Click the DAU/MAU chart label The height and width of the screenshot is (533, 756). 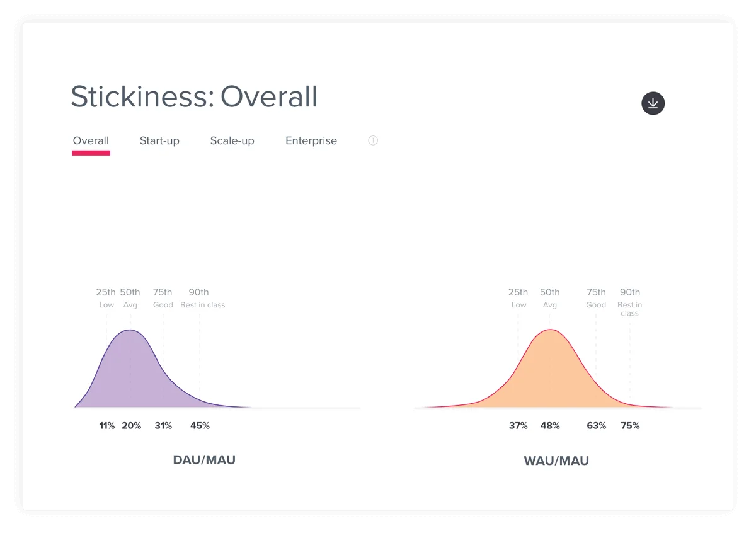pyautogui.click(x=204, y=460)
